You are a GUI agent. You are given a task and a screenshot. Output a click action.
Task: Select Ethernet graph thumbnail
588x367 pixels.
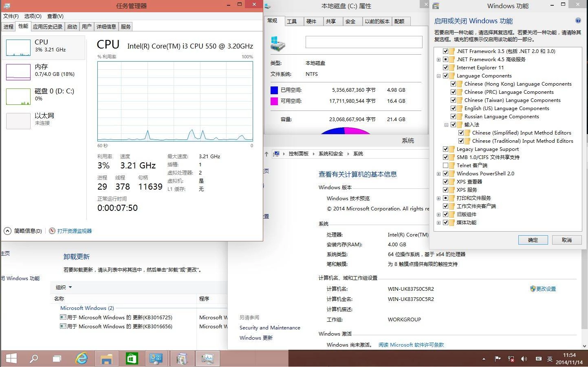(18, 121)
